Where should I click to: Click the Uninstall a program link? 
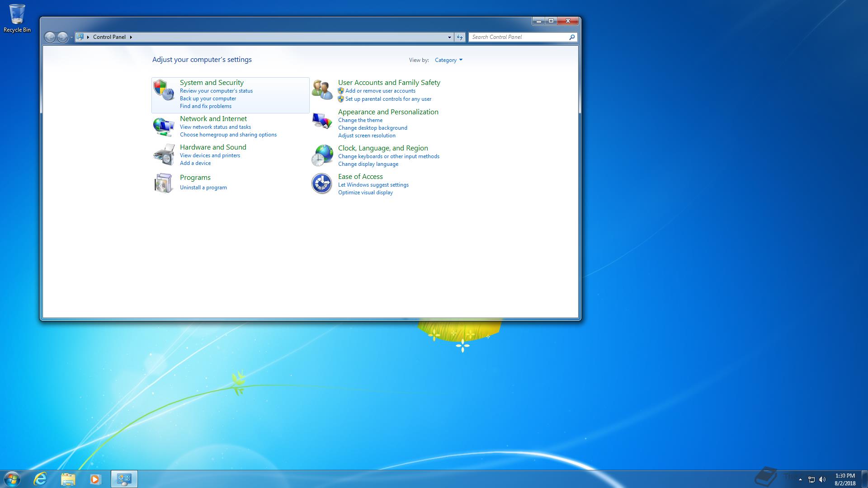pyautogui.click(x=203, y=188)
